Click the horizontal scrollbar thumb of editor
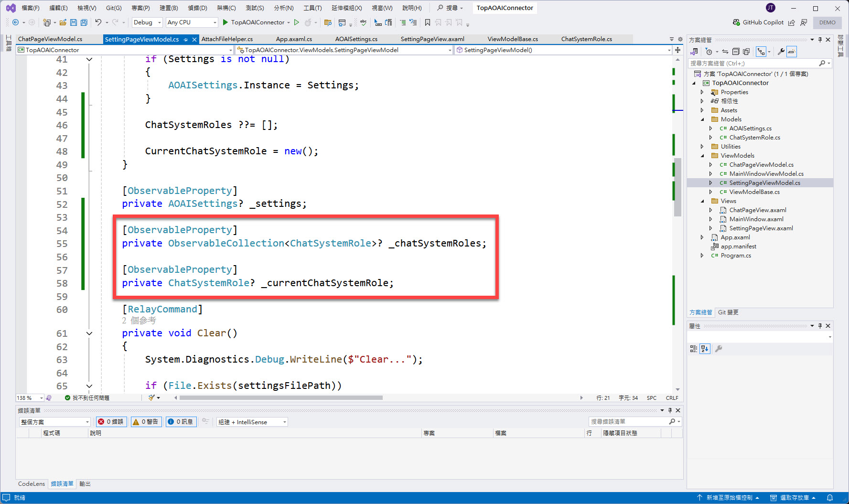This screenshot has width=849, height=504. [281, 397]
